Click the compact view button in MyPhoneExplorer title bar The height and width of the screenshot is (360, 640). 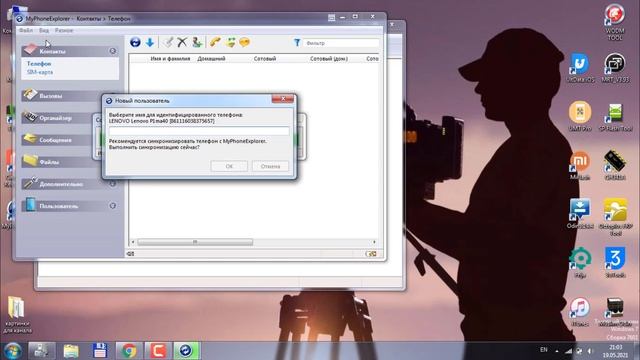point(331,18)
